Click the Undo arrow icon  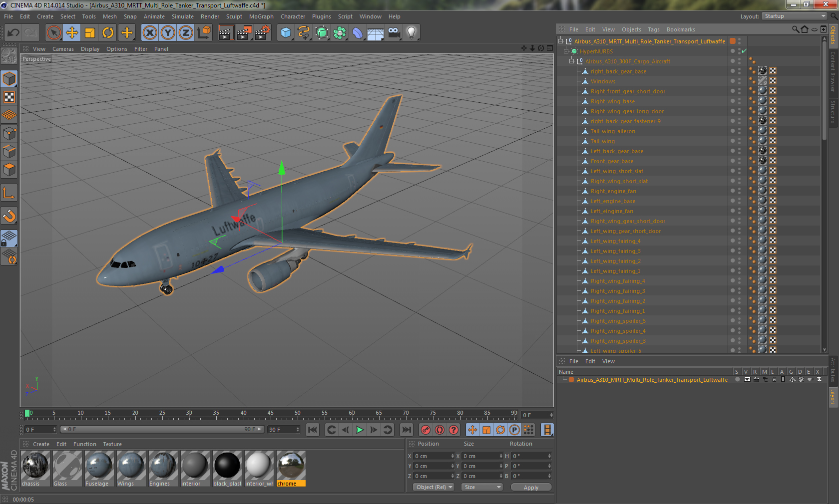point(13,33)
